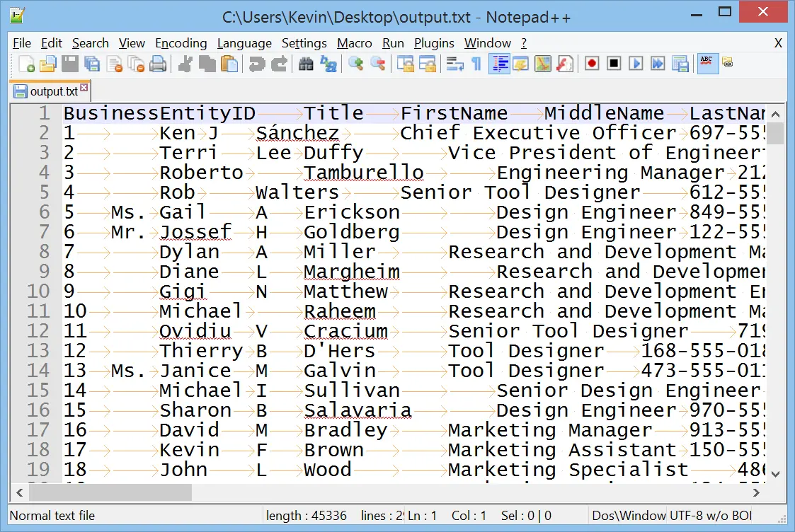Toggle the Show Indent Guide icon
This screenshot has width=795, height=532.
coord(499,64)
